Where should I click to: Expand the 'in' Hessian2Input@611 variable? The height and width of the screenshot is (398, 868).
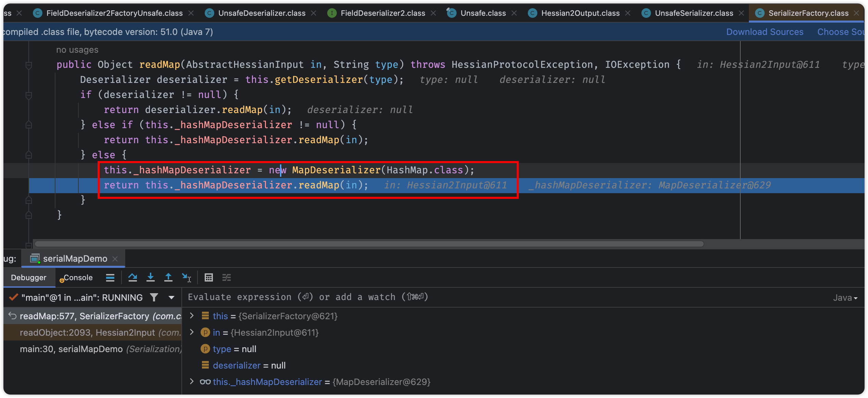pos(192,332)
